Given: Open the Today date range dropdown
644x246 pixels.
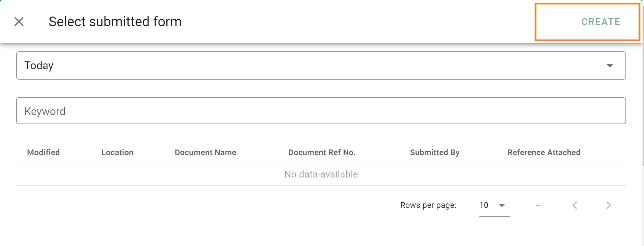Looking at the screenshot, I should 321,65.
